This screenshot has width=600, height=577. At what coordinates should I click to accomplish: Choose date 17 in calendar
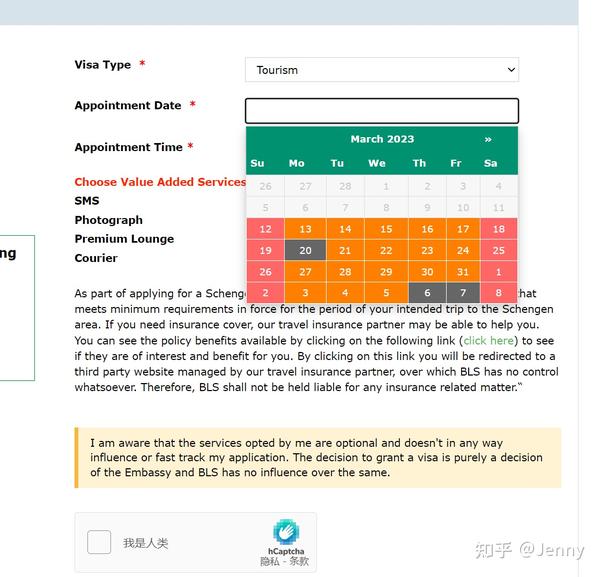pos(463,229)
